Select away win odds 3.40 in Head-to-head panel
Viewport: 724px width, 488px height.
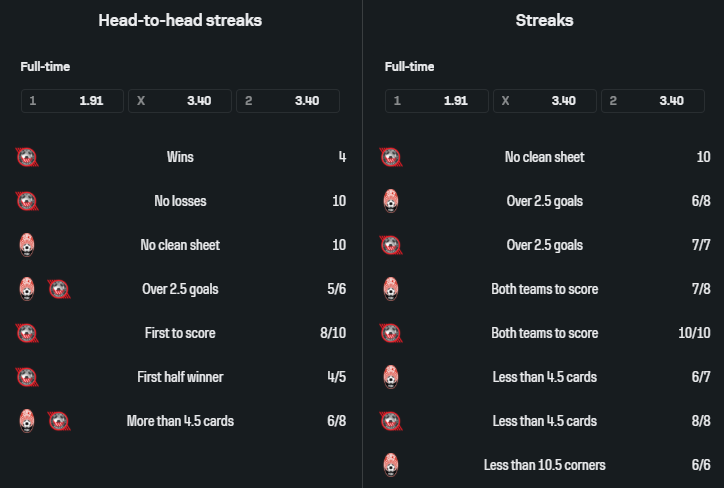point(288,101)
